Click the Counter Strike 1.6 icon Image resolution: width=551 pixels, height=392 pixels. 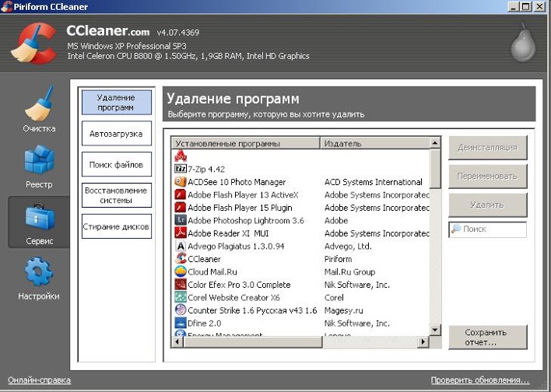point(181,310)
